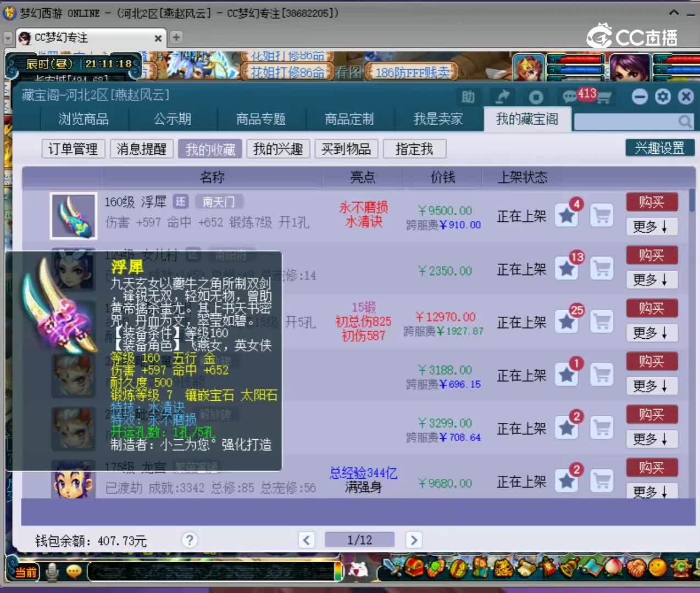The width and height of the screenshot is (700, 593).
Task: Open tab list dropdown arrow at tab bar left
Action: pyautogui.click(x=8, y=38)
